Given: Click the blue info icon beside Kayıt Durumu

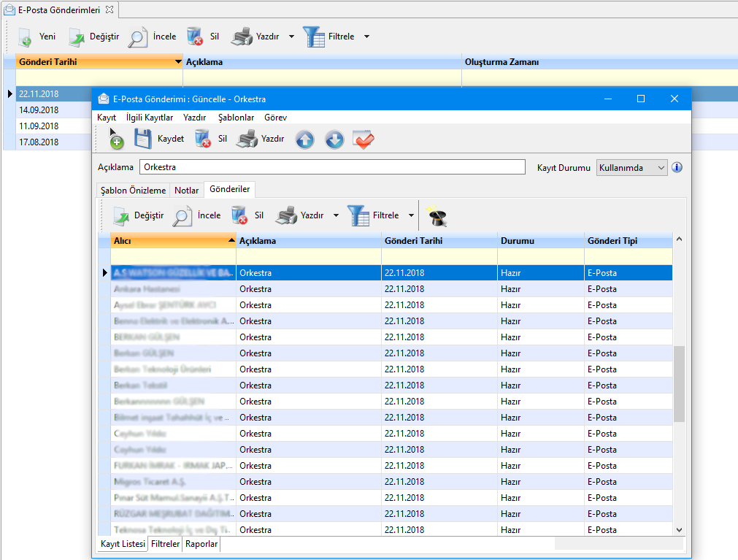Looking at the screenshot, I should tap(677, 167).
